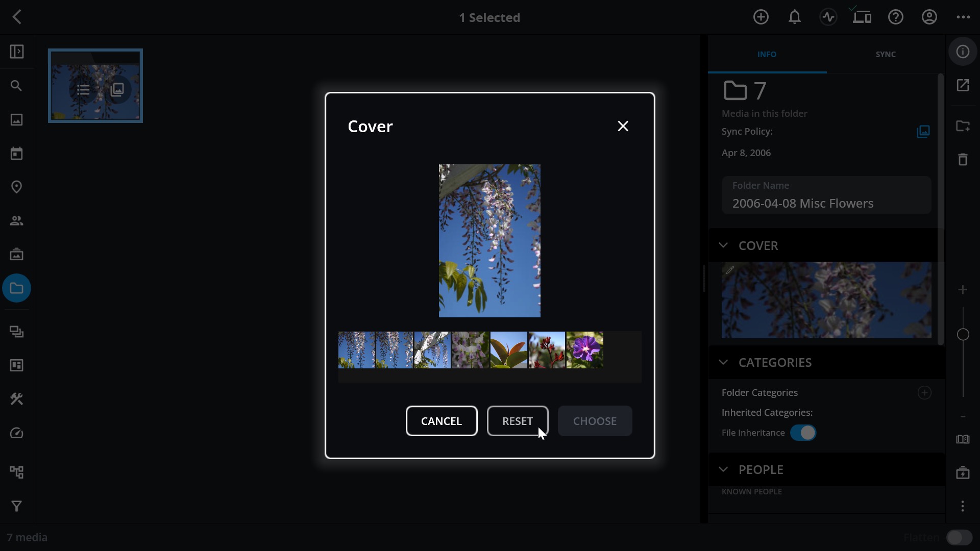Open the Photos view in sidebar
The height and width of the screenshot is (551, 980).
tap(17, 119)
